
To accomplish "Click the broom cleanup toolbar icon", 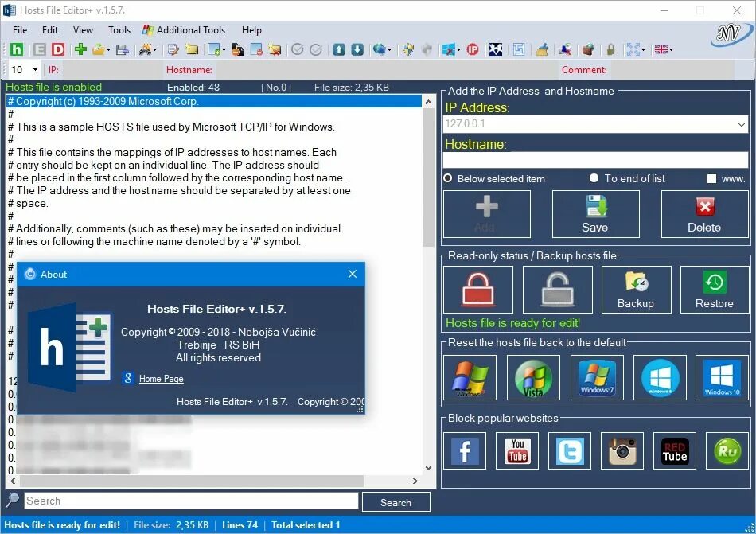I will coord(542,49).
